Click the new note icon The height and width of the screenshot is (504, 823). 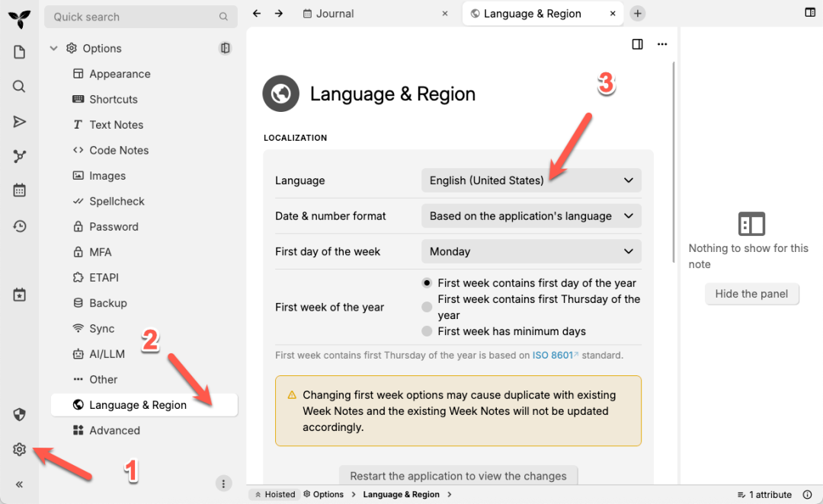pyautogui.click(x=20, y=52)
